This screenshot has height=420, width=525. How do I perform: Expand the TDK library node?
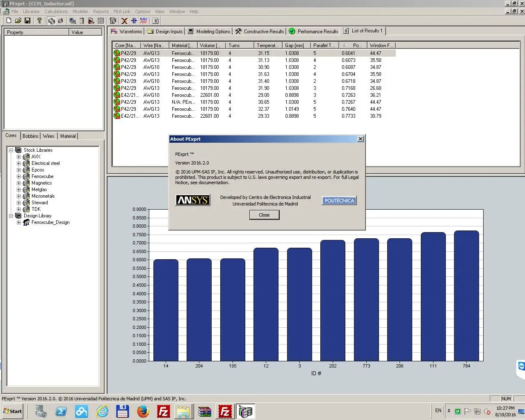[18, 209]
